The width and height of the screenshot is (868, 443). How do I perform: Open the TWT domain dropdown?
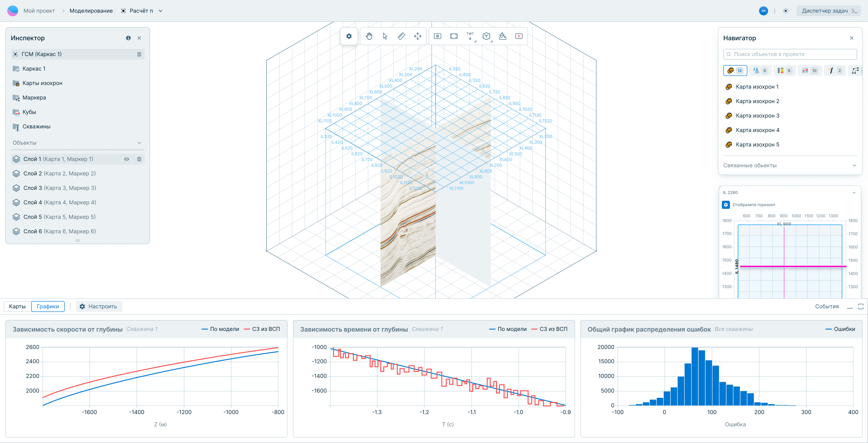[470, 36]
